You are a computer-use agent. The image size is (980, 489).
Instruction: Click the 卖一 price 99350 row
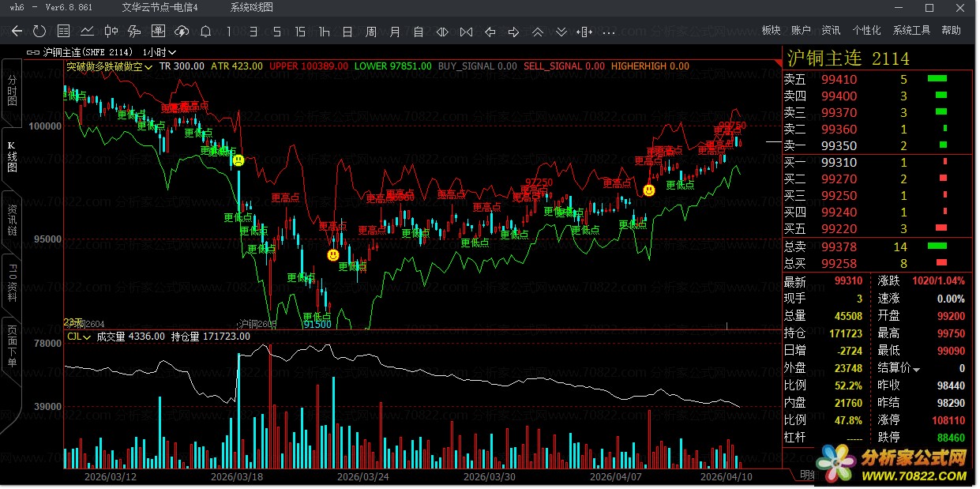coord(839,145)
